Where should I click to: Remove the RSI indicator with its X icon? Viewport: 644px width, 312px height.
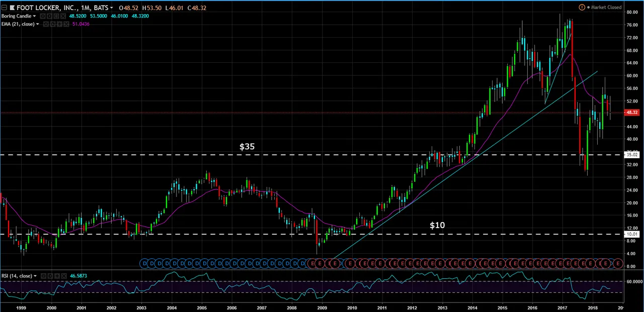(64, 276)
